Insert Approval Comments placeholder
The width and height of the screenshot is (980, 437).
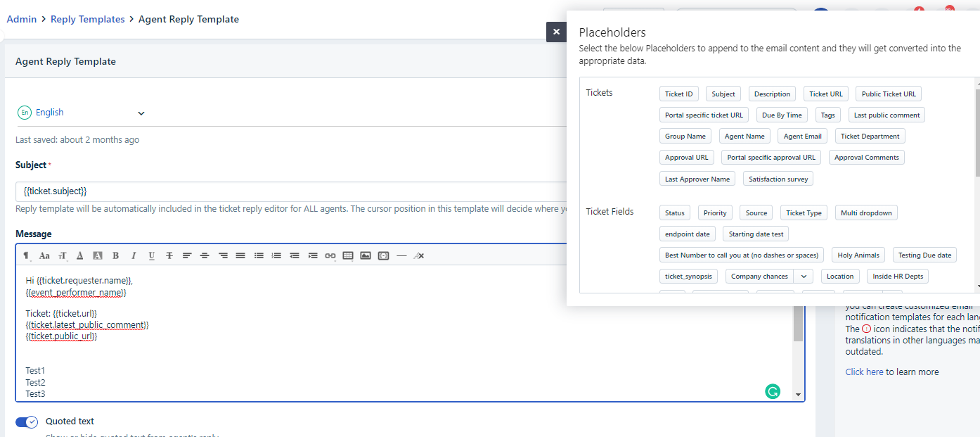point(867,158)
